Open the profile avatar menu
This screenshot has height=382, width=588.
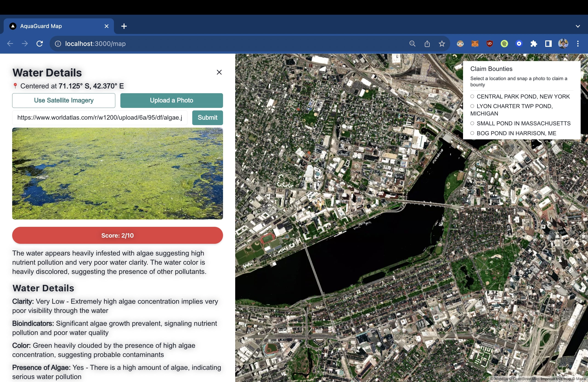pos(563,44)
